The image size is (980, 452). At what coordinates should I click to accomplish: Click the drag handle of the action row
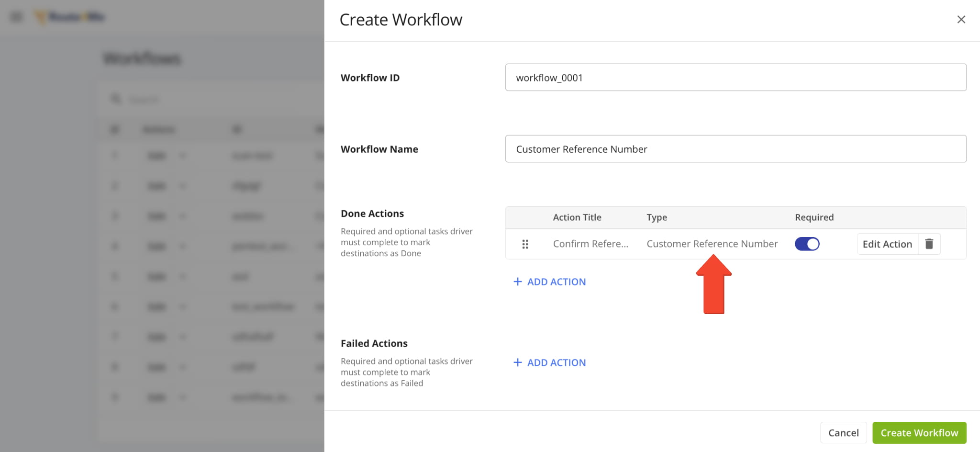point(525,244)
